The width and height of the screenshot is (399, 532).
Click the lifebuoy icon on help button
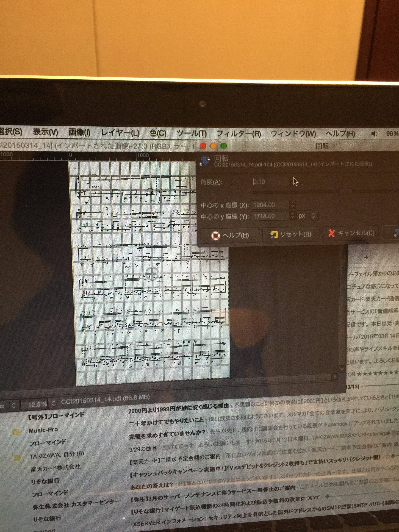coord(215,236)
